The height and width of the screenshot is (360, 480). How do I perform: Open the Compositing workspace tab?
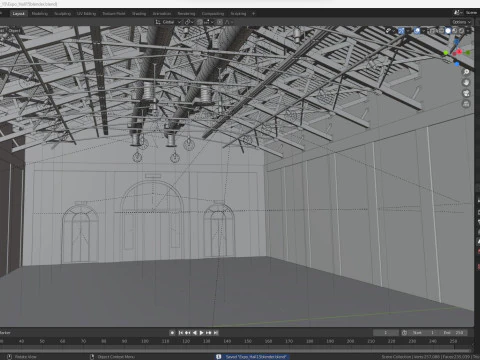tap(213, 14)
